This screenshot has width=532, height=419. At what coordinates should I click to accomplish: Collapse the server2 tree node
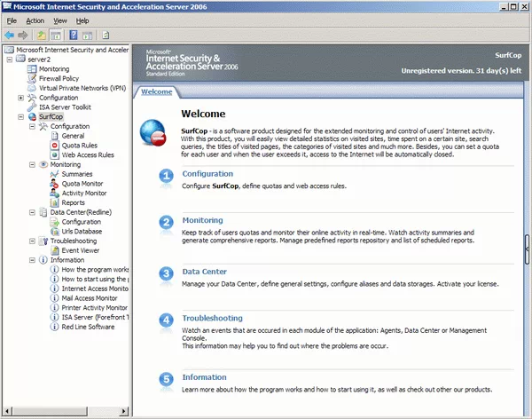(10, 59)
